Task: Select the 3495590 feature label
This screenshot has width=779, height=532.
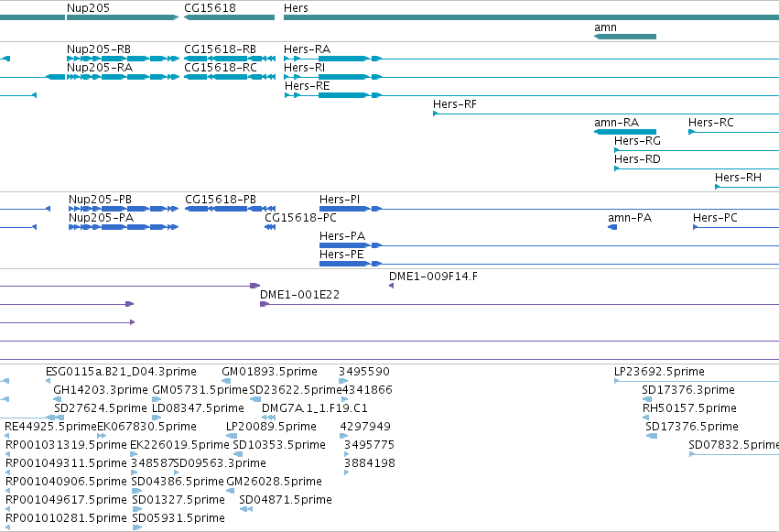Action: coord(364,372)
